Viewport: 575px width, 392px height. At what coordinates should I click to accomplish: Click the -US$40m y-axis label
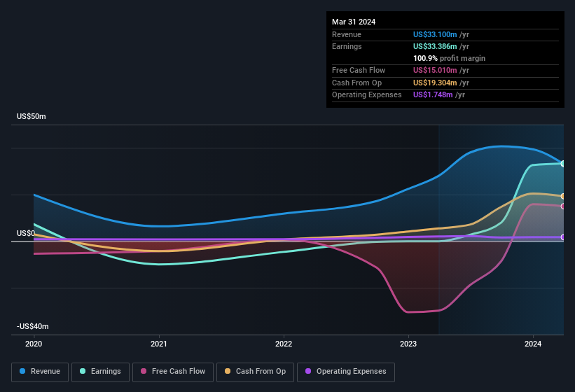(33, 326)
